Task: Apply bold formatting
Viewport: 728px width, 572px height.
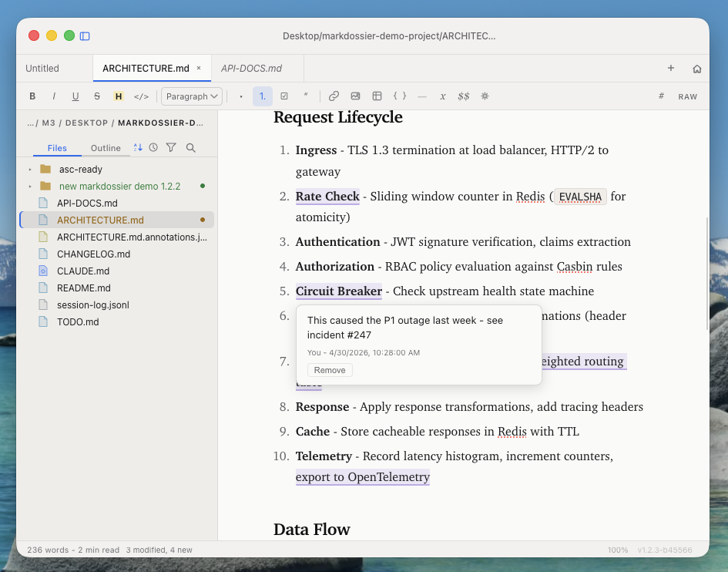Action: point(32,96)
